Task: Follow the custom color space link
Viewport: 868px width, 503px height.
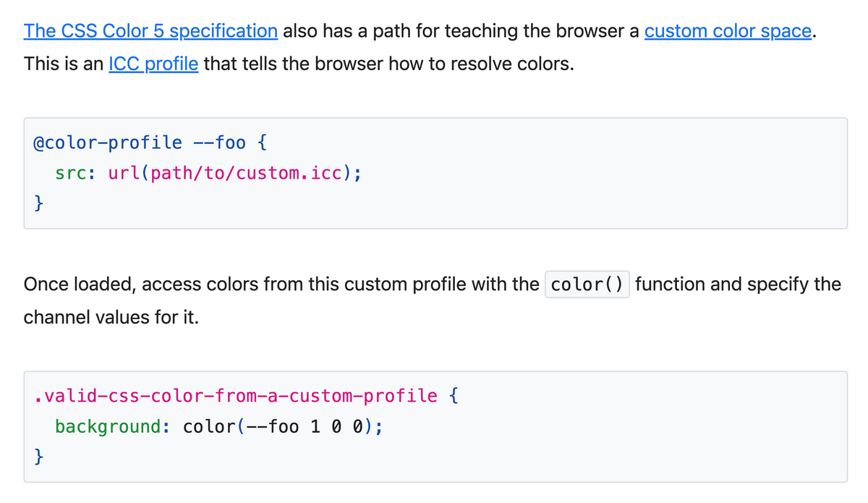Action: pos(728,31)
